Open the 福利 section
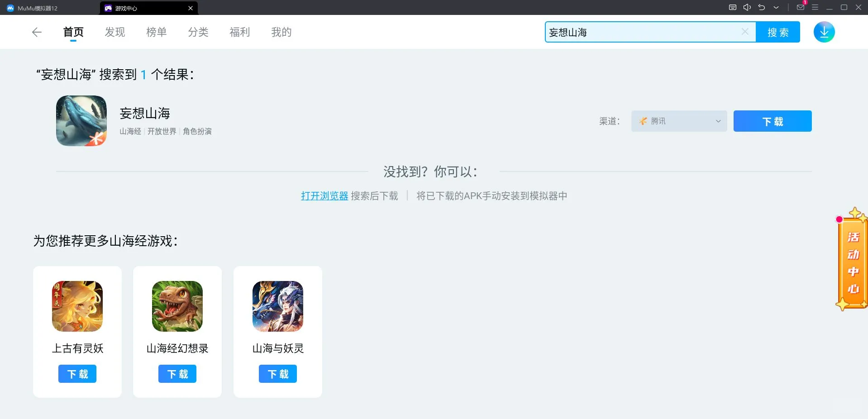Viewport: 868px width, 419px height. coord(239,32)
